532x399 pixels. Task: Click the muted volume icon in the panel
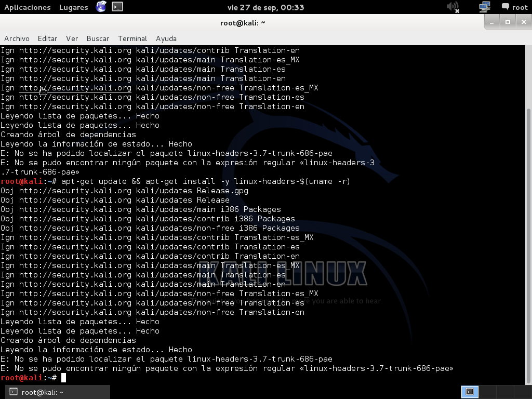(x=453, y=7)
